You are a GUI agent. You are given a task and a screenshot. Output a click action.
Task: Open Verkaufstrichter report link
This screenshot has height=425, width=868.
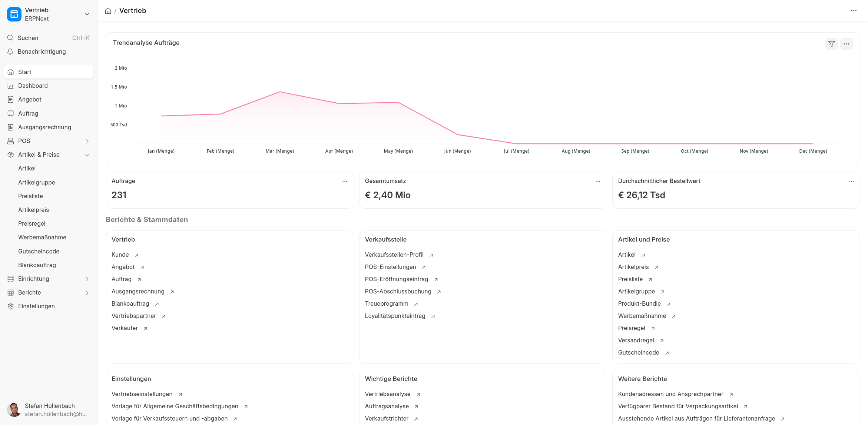(x=387, y=418)
